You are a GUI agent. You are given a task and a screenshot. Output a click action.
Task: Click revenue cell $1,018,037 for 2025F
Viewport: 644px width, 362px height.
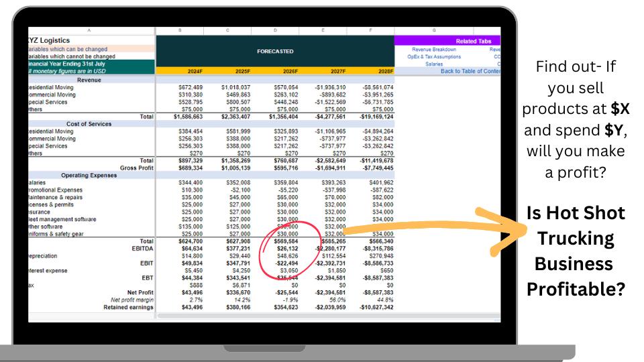click(x=235, y=87)
